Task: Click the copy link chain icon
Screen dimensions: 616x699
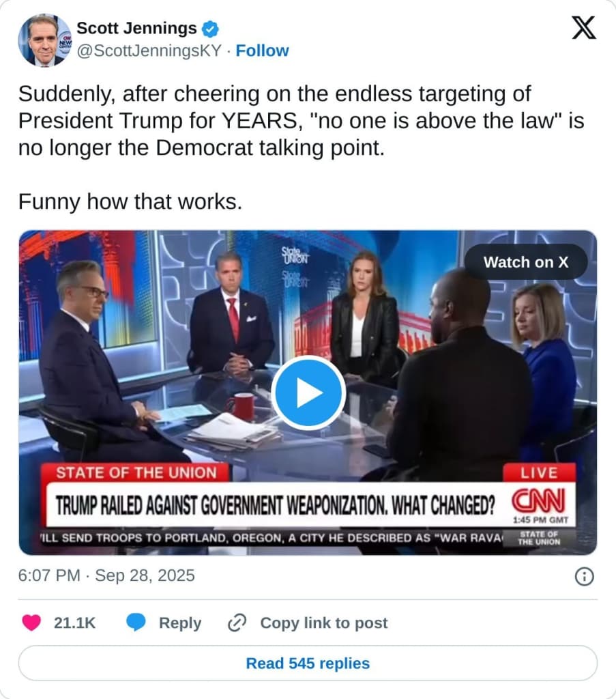Action: tap(237, 623)
